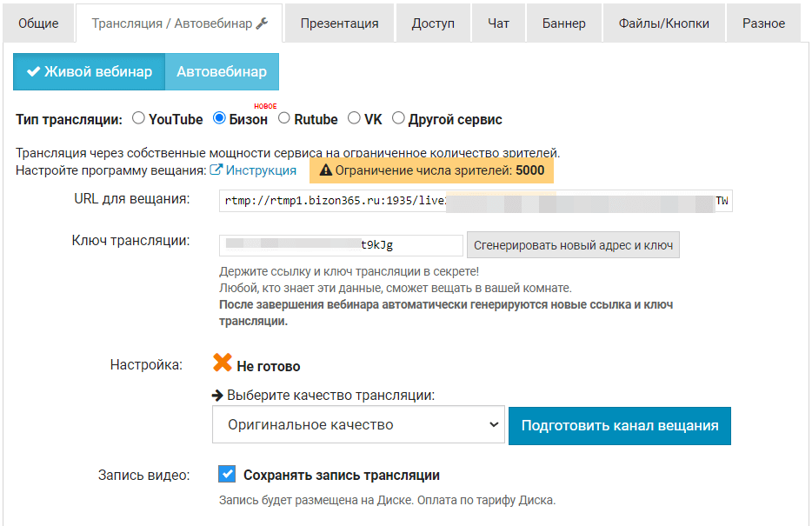The width and height of the screenshot is (812, 526).
Task: Click the wrench icon on the Трансляция tab
Action: [x=263, y=23]
